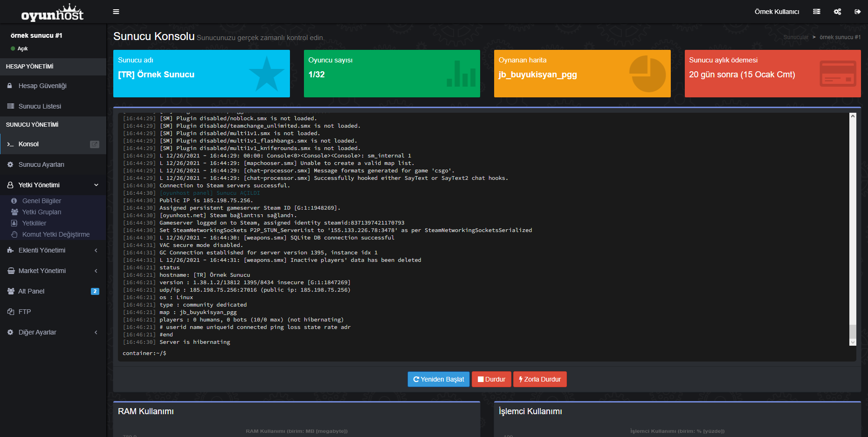The width and height of the screenshot is (868, 437).
Task: Click the Açık server status indicator
Action: pos(19,48)
